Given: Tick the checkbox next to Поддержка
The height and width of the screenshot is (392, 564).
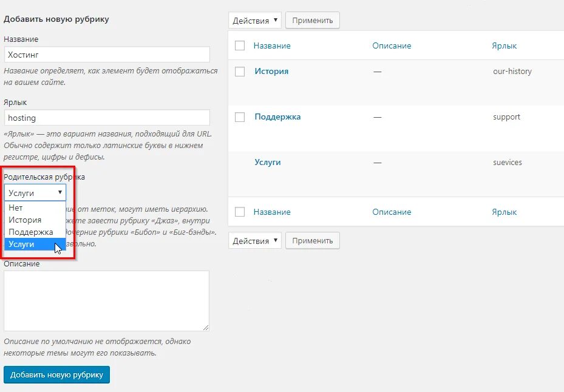Looking at the screenshot, I should point(240,117).
